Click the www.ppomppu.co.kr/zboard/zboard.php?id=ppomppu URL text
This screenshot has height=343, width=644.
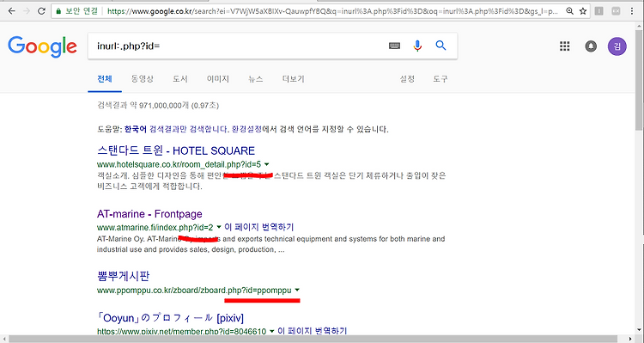(194, 291)
